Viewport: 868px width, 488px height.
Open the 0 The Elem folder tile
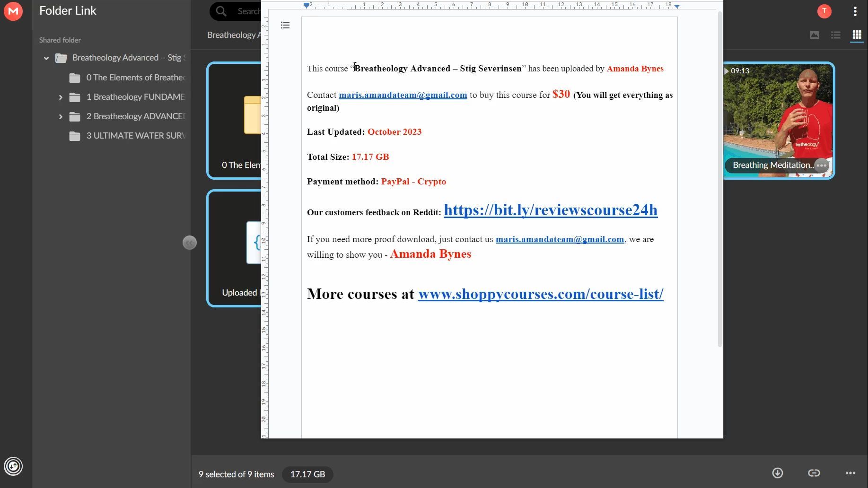click(x=235, y=121)
